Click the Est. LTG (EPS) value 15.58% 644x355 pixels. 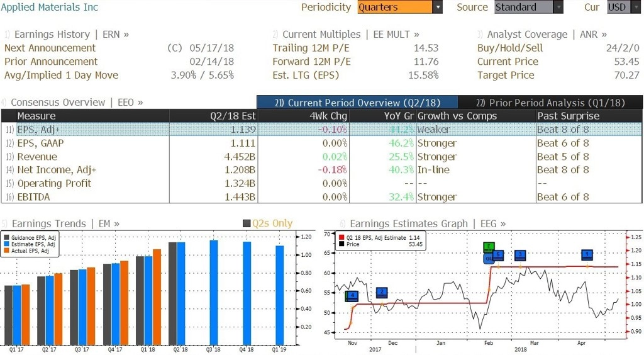[423, 75]
